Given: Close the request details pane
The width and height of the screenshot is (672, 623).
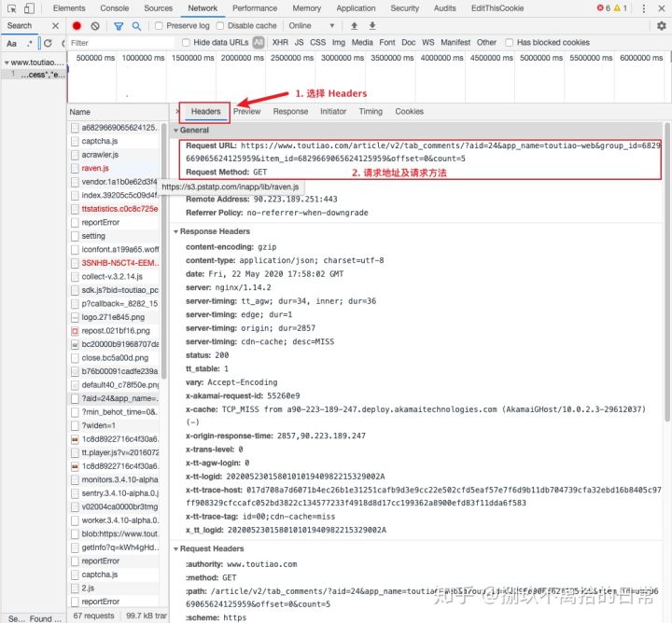Looking at the screenshot, I should click(177, 111).
